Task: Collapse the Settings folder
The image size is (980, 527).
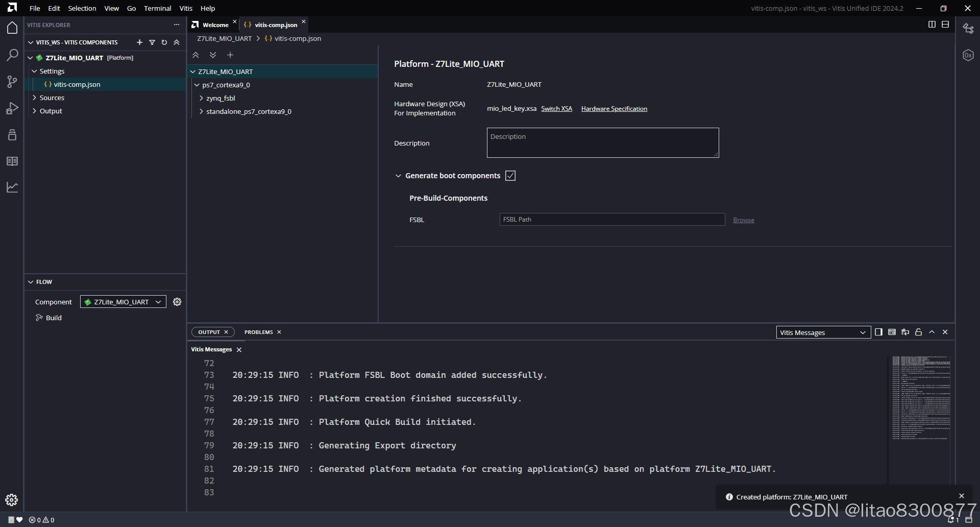Action: click(35, 71)
